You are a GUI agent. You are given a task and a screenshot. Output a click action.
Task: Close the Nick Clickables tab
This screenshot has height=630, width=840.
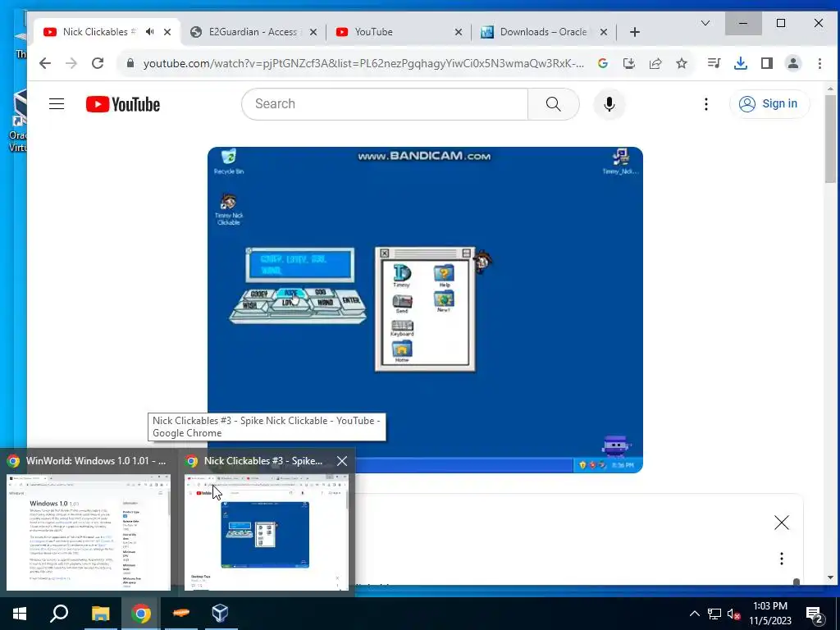pos(167,32)
